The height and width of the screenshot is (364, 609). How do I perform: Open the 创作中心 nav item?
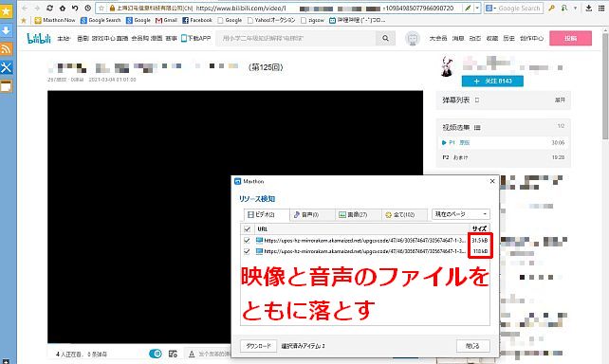click(532, 39)
